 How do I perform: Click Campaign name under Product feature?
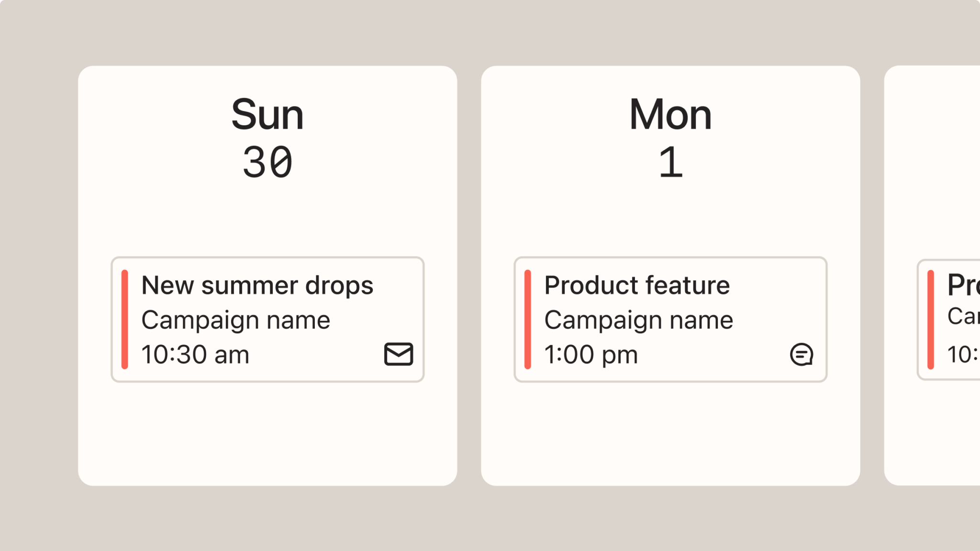click(639, 320)
